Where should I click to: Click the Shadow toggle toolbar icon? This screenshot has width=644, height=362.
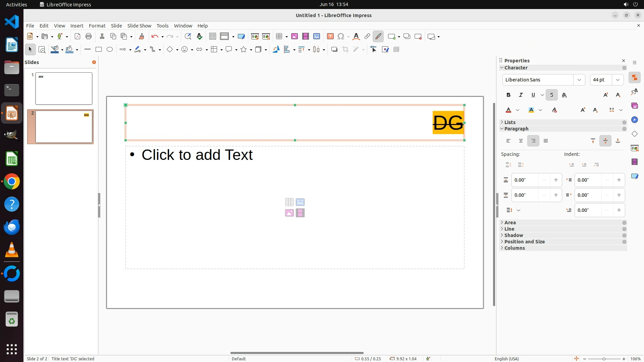[x=334, y=50]
